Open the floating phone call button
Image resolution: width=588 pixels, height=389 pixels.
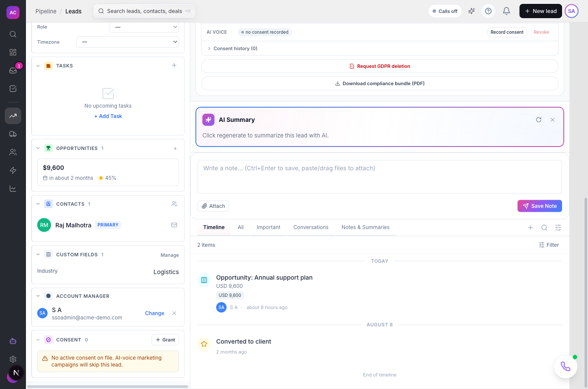tap(566, 367)
